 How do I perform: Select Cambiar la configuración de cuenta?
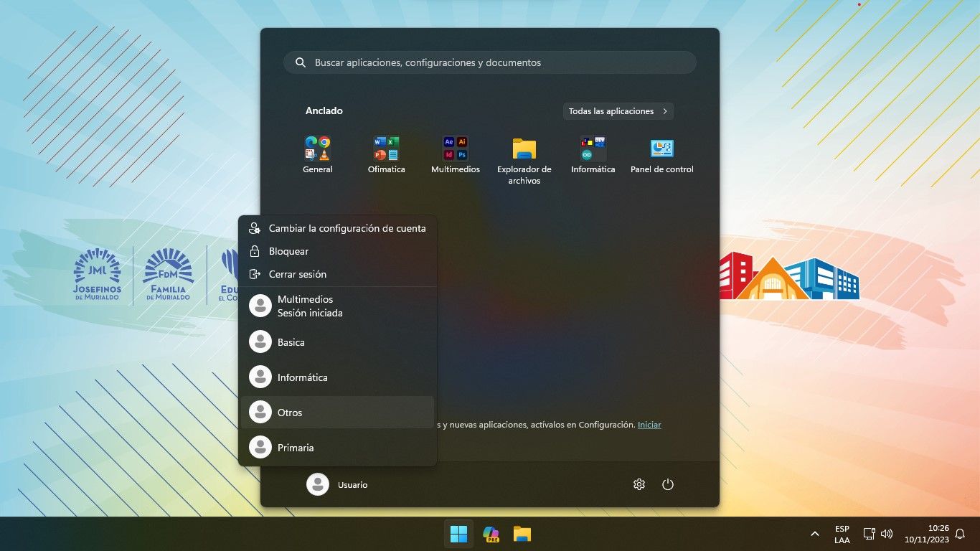click(337, 228)
